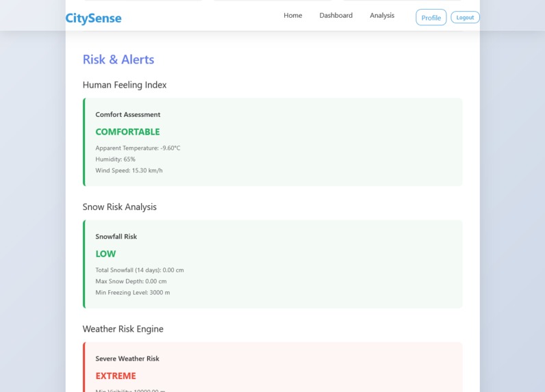Click the EXTREME risk status
Viewport: 545px width, 392px height.
[x=116, y=376]
